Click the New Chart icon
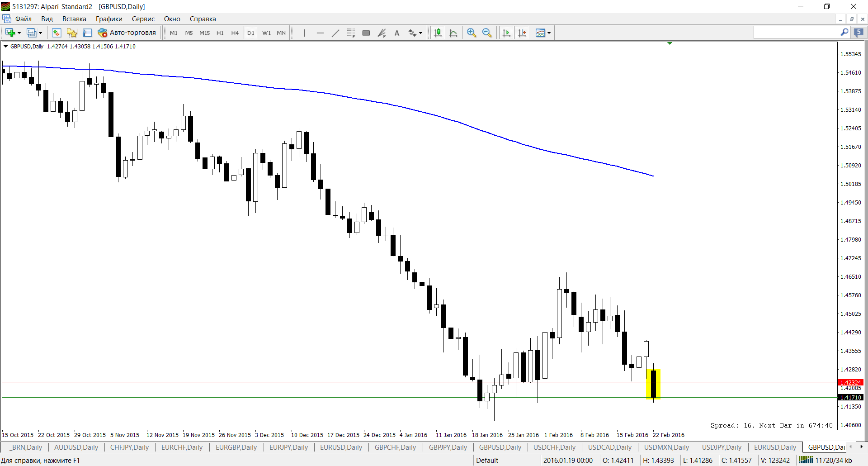The image size is (868, 466). click(x=10, y=33)
